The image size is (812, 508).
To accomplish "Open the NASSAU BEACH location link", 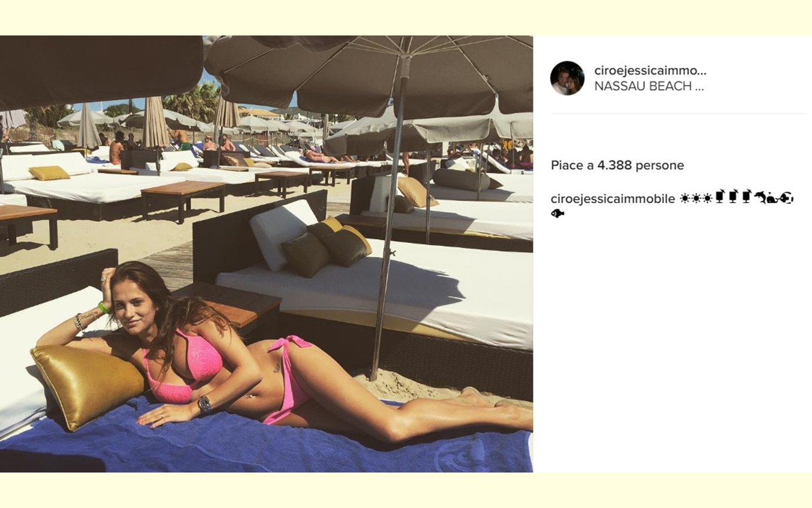I will [649, 86].
